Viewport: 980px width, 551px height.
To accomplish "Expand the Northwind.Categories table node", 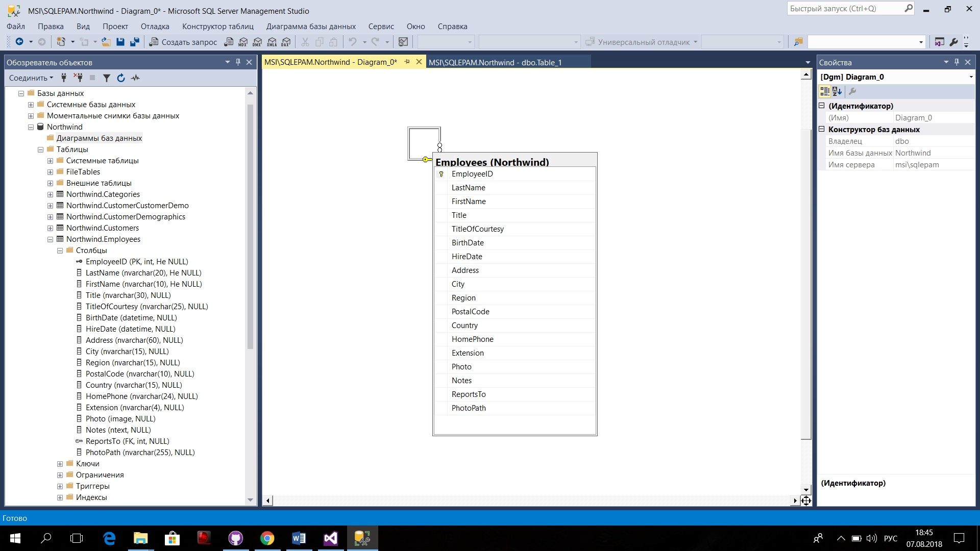I will [x=50, y=194].
